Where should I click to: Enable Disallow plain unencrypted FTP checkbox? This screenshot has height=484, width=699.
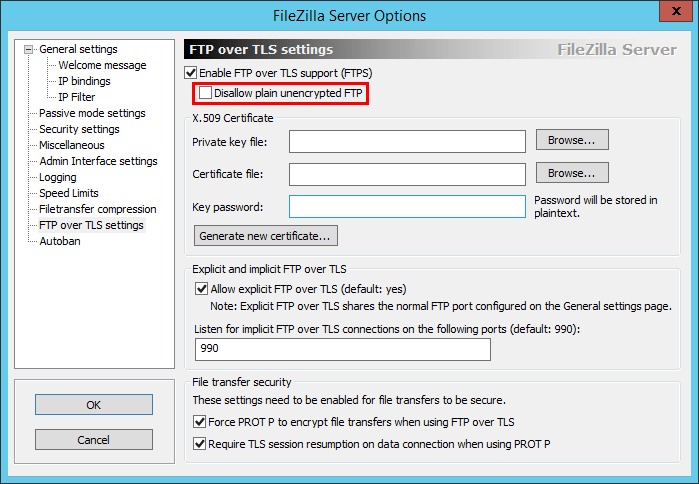pos(206,93)
